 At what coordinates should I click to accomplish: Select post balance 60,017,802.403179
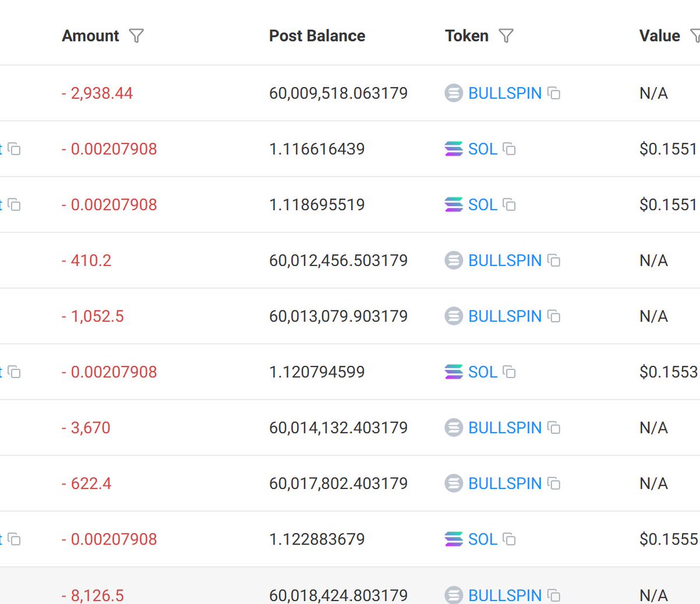tap(338, 484)
